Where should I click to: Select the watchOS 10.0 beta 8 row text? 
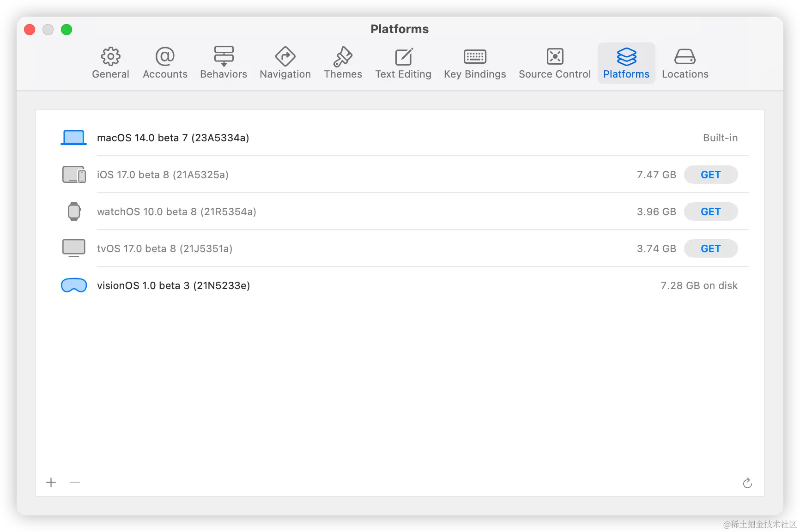coord(176,212)
